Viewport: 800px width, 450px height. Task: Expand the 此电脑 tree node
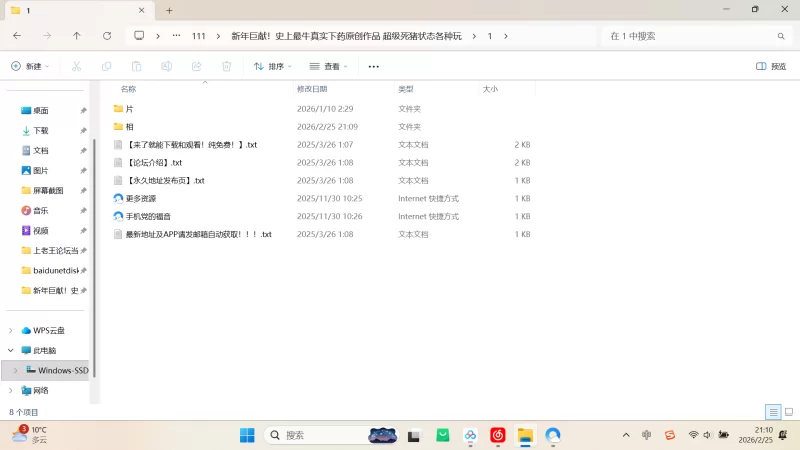pos(11,350)
